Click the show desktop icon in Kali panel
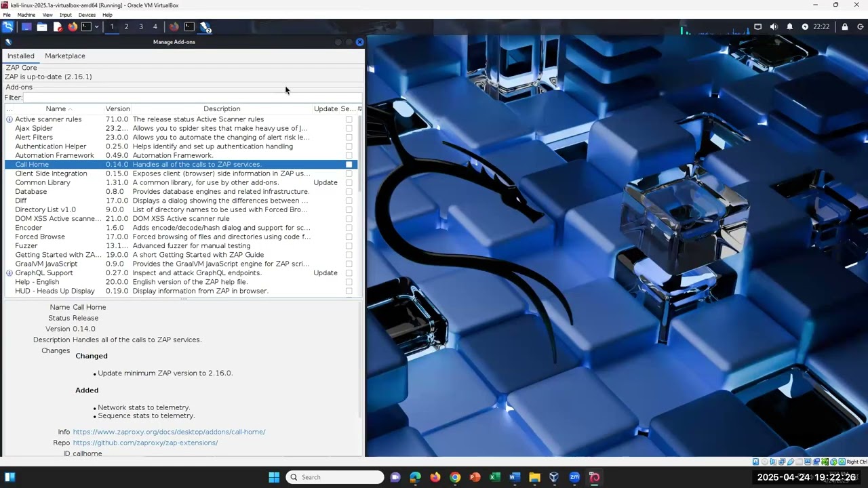868x488 pixels. 26,26
